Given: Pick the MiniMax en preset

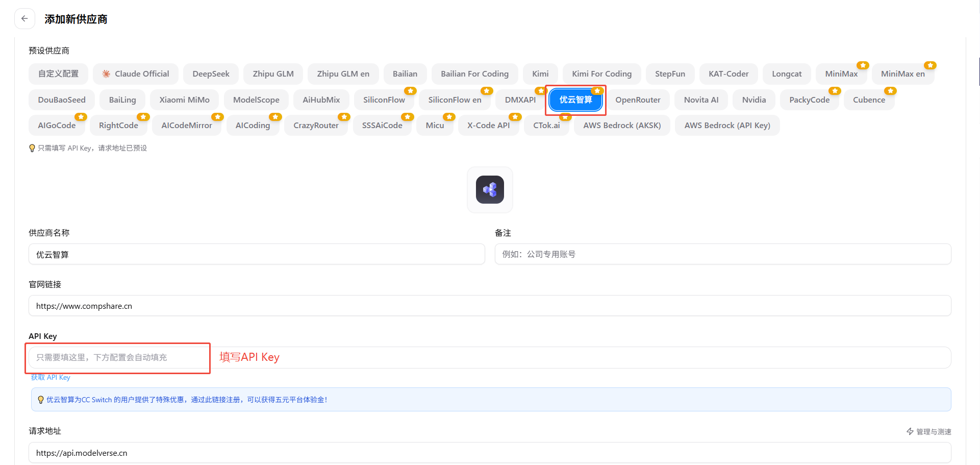Looking at the screenshot, I should point(902,74).
